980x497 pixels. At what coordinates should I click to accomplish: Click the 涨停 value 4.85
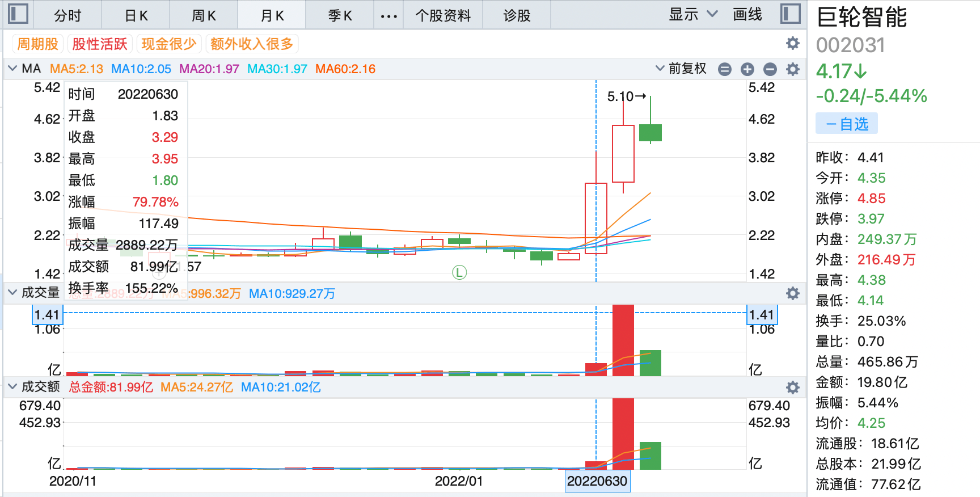tap(872, 198)
